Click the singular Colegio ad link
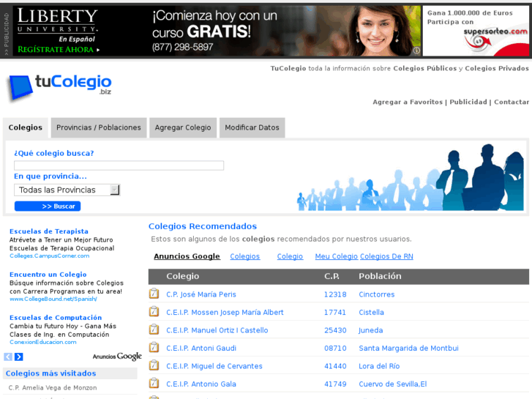Screen dimensions: 532x399 point(290,256)
